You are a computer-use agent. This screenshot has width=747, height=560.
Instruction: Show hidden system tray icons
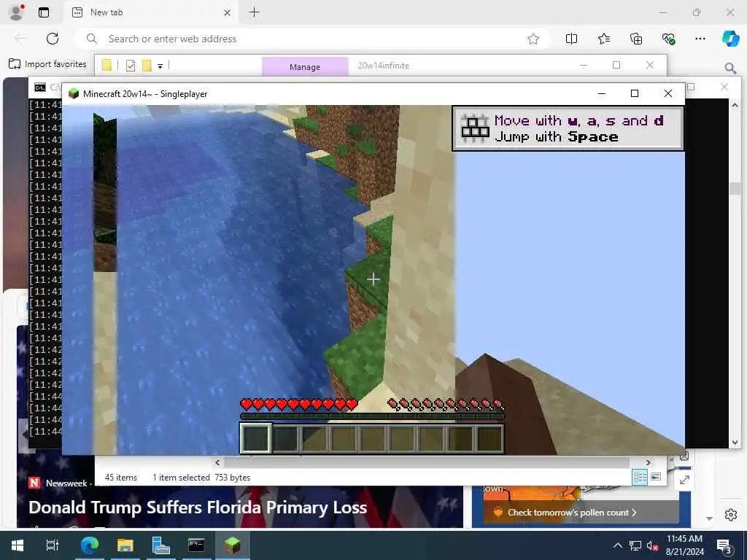pyautogui.click(x=617, y=545)
